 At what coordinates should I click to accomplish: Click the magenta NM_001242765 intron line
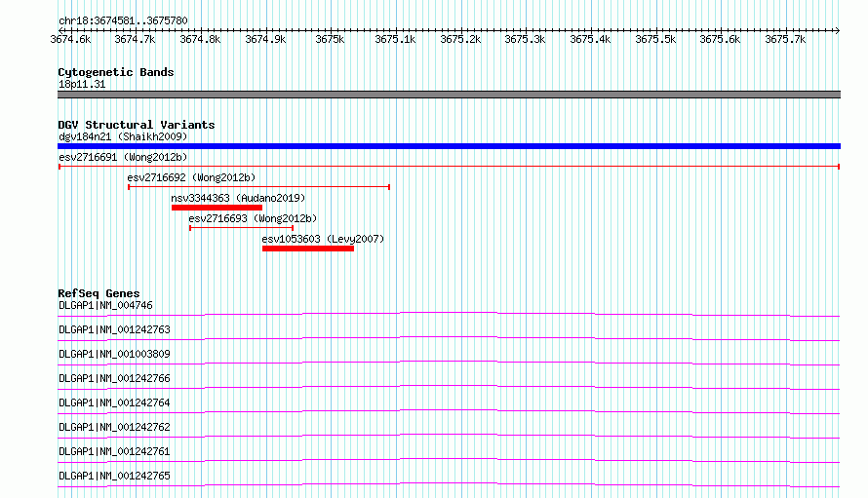[x=449, y=483]
